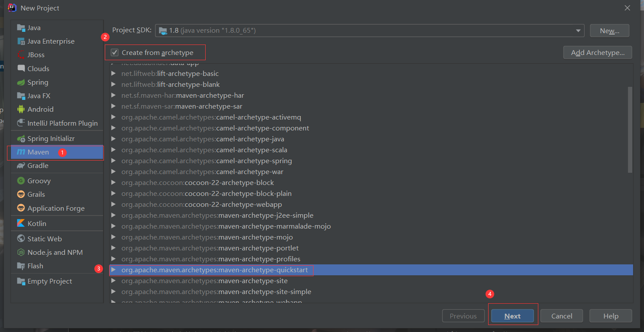Click the Empty Project folder icon

[x=21, y=281]
